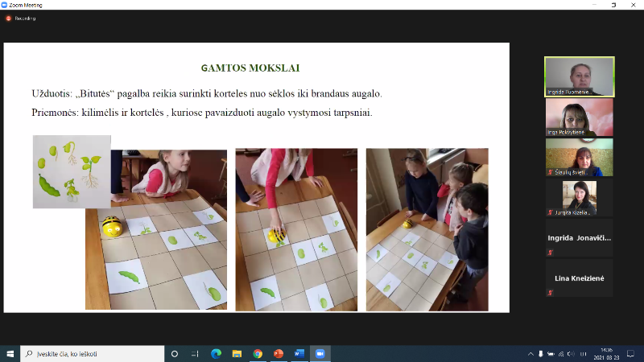Click the taskbar search box
This screenshot has height=362, width=644.
(x=93, y=354)
